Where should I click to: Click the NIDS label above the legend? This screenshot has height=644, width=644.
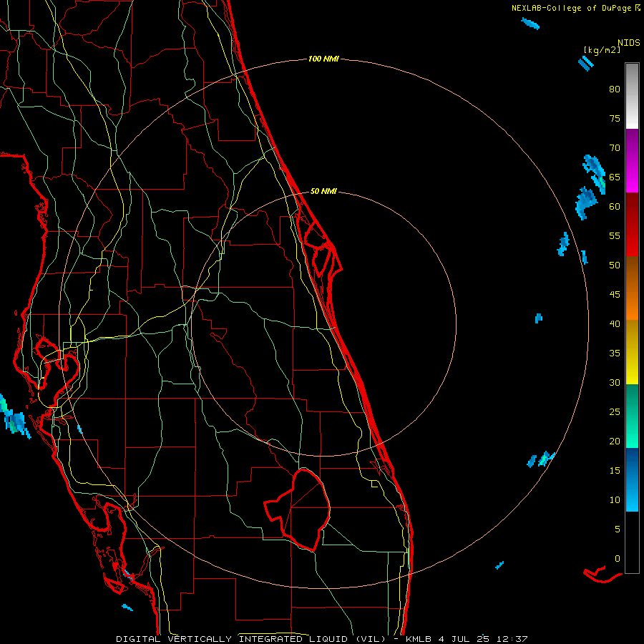[628, 43]
